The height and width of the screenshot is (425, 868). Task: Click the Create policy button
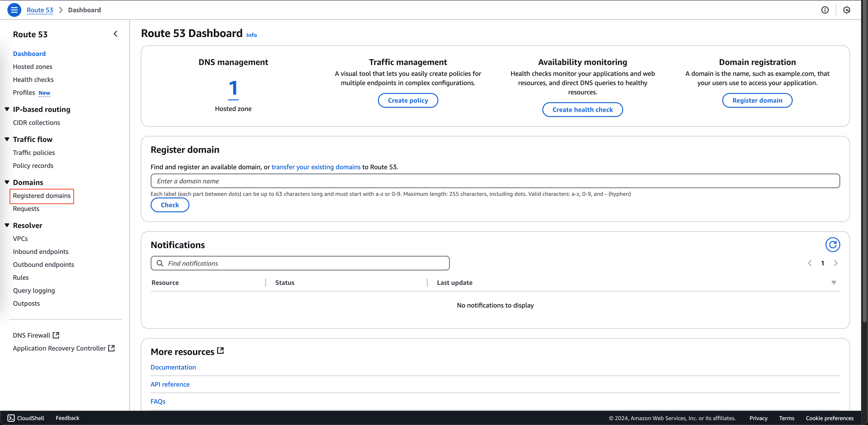(408, 100)
